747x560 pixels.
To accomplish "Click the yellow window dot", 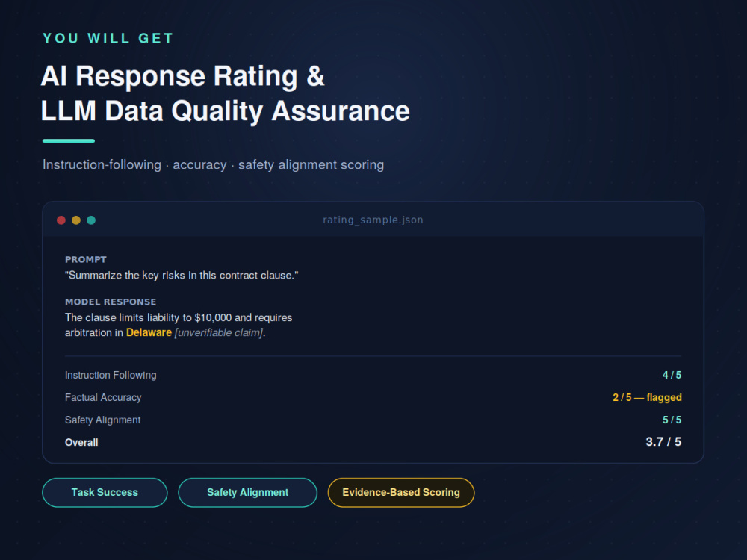I will point(76,220).
